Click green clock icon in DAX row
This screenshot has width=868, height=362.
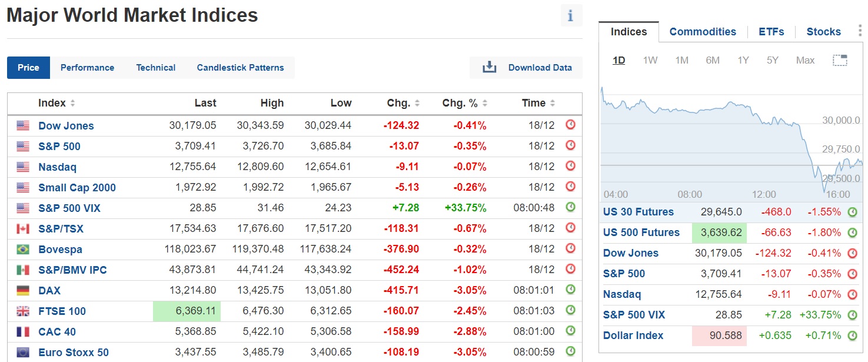tap(570, 290)
